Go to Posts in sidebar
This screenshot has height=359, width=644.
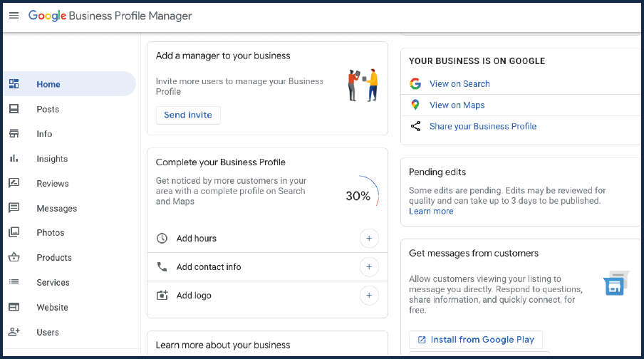(48, 109)
